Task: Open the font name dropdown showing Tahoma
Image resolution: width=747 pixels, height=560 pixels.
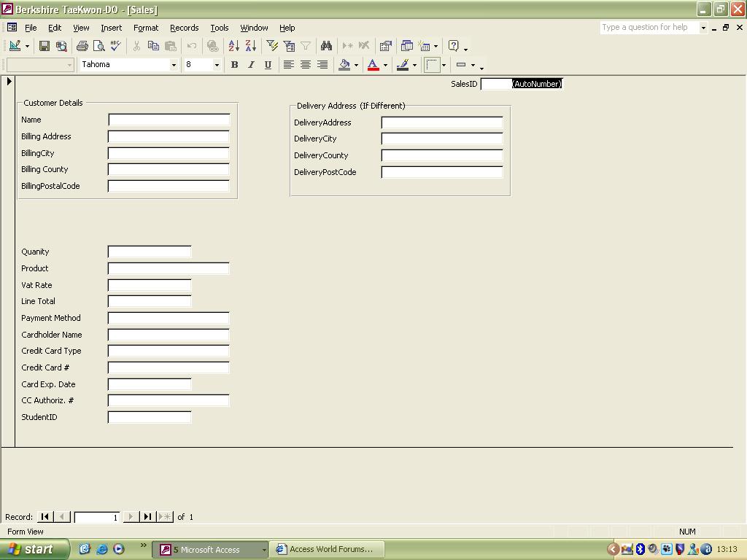Action: [x=174, y=65]
